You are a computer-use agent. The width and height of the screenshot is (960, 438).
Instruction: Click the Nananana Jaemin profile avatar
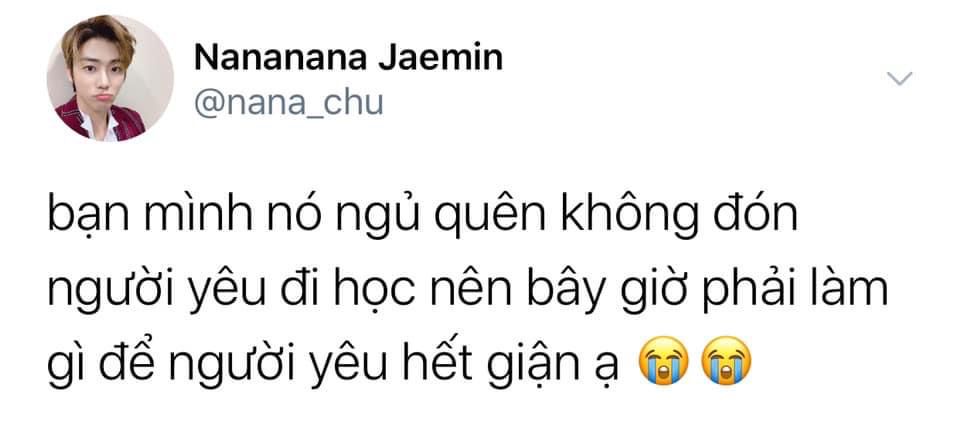pos(110,78)
